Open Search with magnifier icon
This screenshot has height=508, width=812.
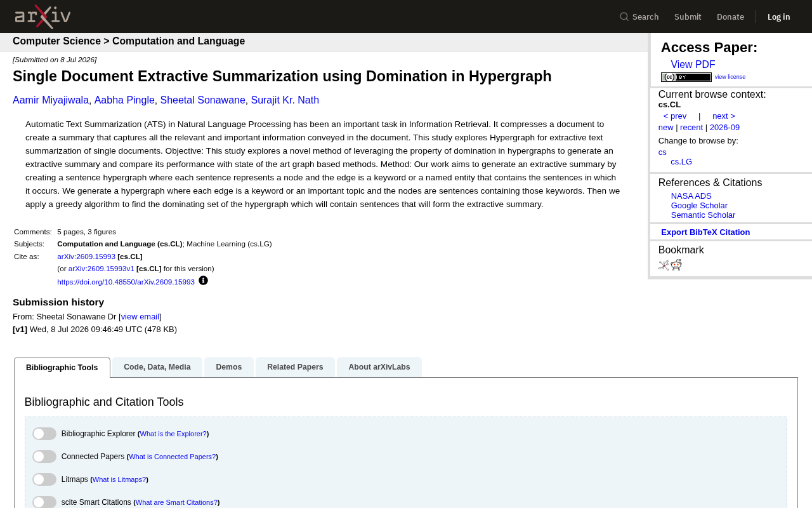coord(639,17)
